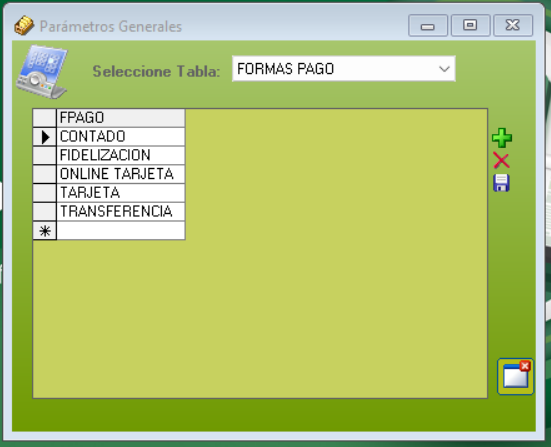Select the ONLINE TARJETA row cell
The width and height of the screenshot is (551, 447).
click(121, 174)
